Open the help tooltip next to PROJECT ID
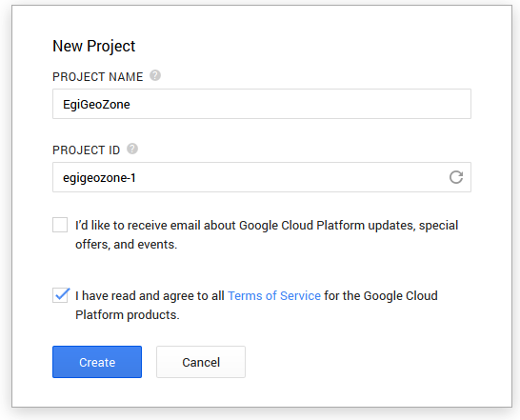The height and width of the screenshot is (420, 520). pos(132,149)
